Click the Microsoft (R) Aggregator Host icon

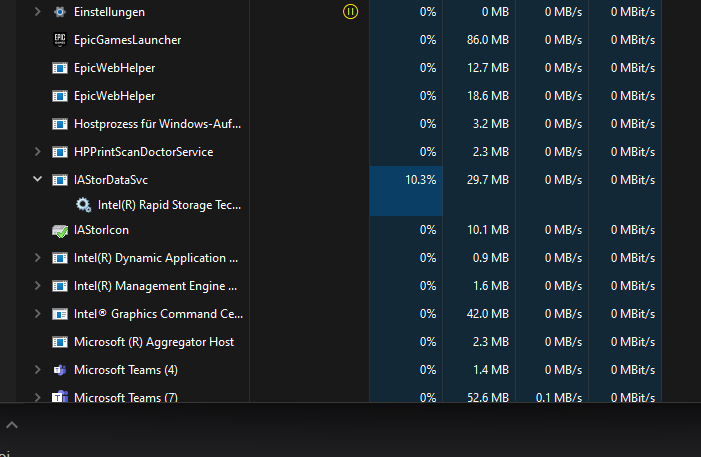pyautogui.click(x=60, y=342)
